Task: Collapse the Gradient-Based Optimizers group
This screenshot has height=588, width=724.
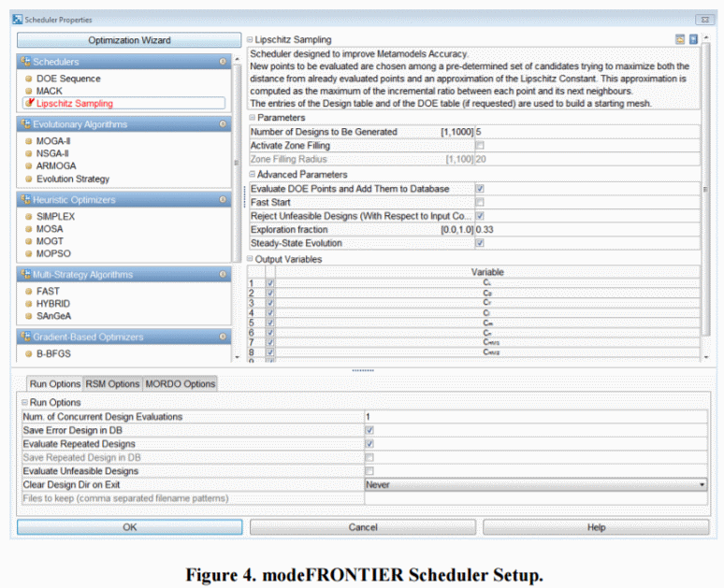Action: click(223, 337)
